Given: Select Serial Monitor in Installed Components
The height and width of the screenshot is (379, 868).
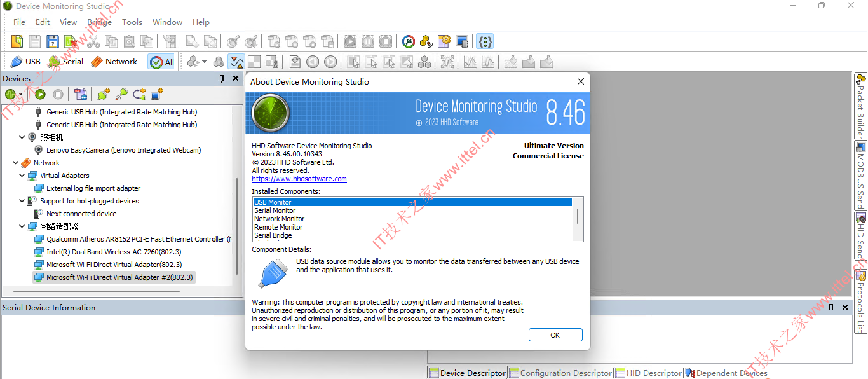Looking at the screenshot, I should [275, 210].
